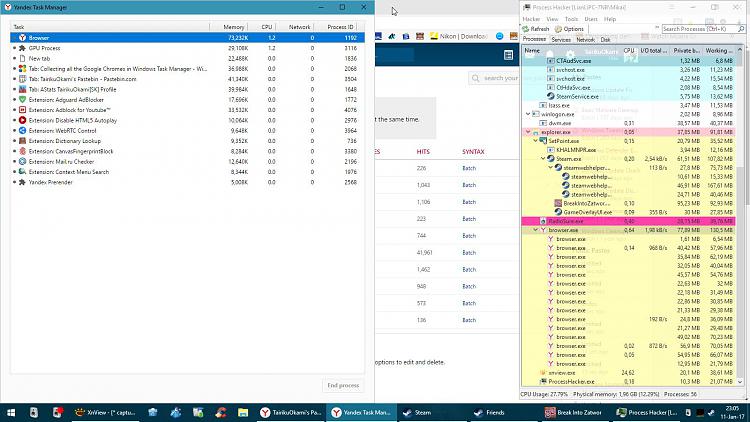Sort by SYNTAX column on Pastebin
Screen dimensions: 750x422
coord(473,152)
